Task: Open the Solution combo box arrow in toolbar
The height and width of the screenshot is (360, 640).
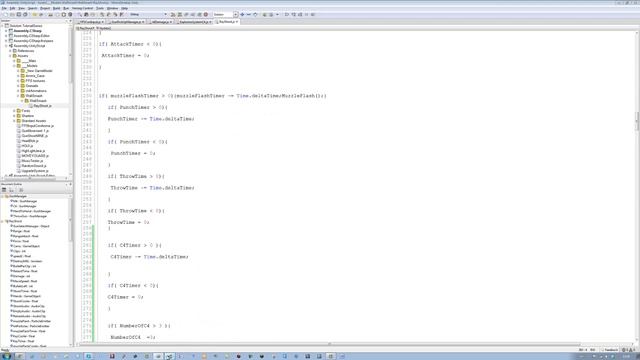Action: coord(236,14)
